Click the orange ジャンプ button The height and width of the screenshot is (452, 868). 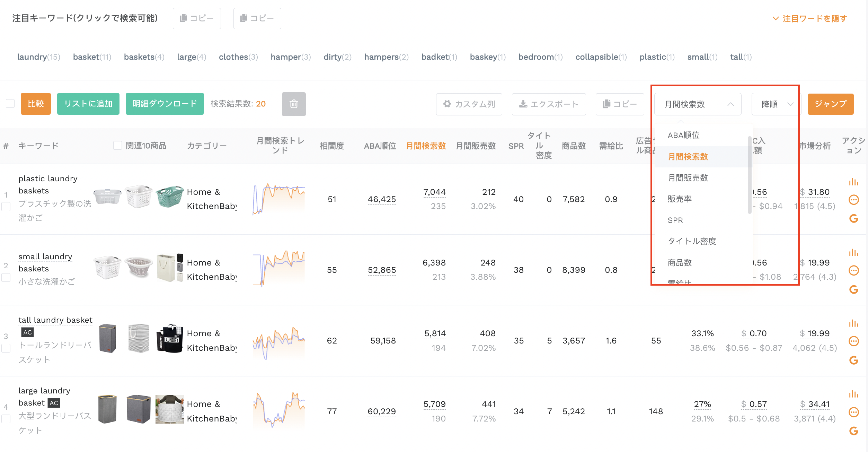(x=830, y=104)
